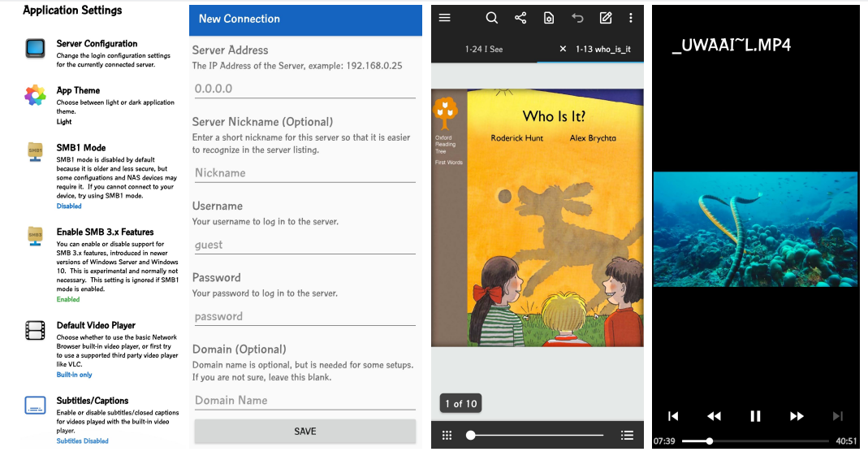Click the page slider handle in the reader
Screen dimensions: 868x456
coord(470,436)
